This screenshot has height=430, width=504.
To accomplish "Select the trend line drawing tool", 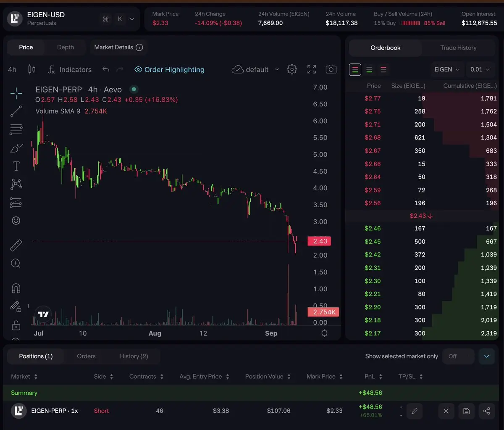I will (16, 111).
